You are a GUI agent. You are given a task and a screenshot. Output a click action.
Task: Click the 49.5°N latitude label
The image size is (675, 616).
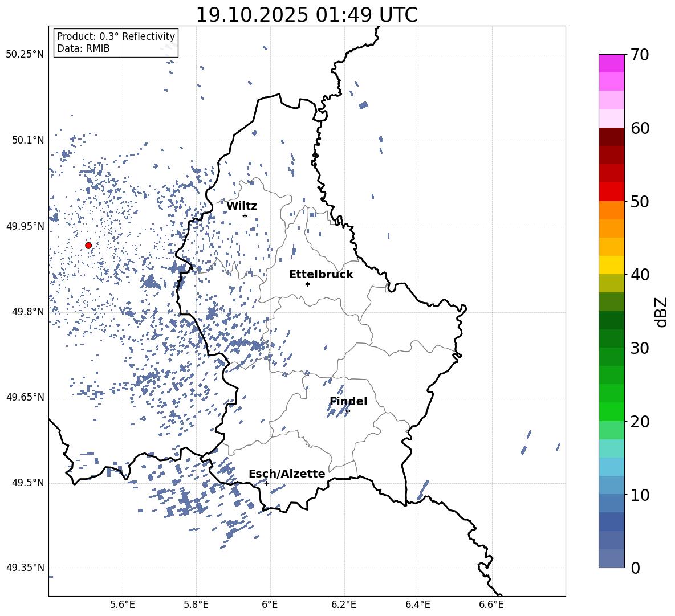[x=27, y=483]
